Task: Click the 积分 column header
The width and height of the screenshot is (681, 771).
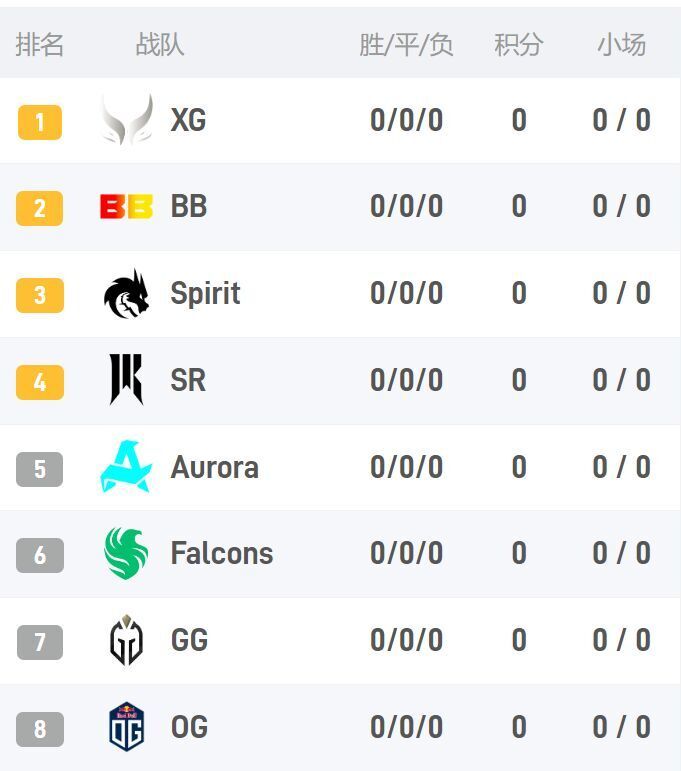Action: (518, 45)
